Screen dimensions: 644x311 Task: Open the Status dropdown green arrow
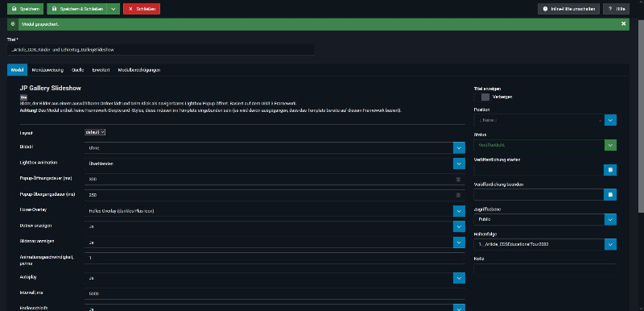coord(610,145)
